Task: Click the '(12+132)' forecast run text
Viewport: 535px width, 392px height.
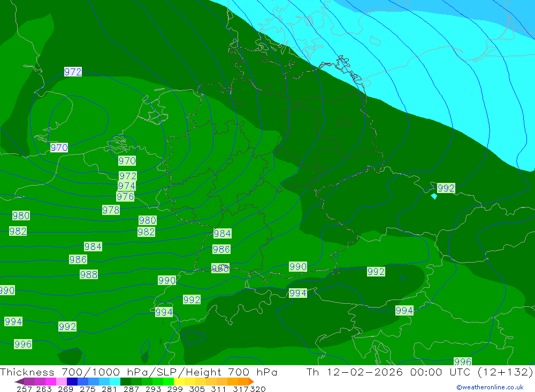Action: click(x=506, y=372)
